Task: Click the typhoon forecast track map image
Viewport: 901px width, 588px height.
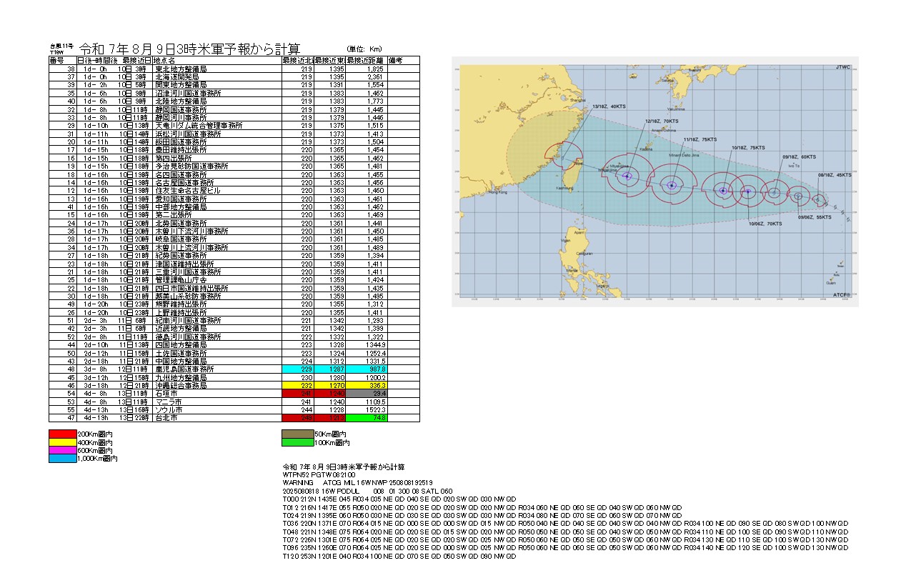Action: pyautogui.click(x=654, y=182)
